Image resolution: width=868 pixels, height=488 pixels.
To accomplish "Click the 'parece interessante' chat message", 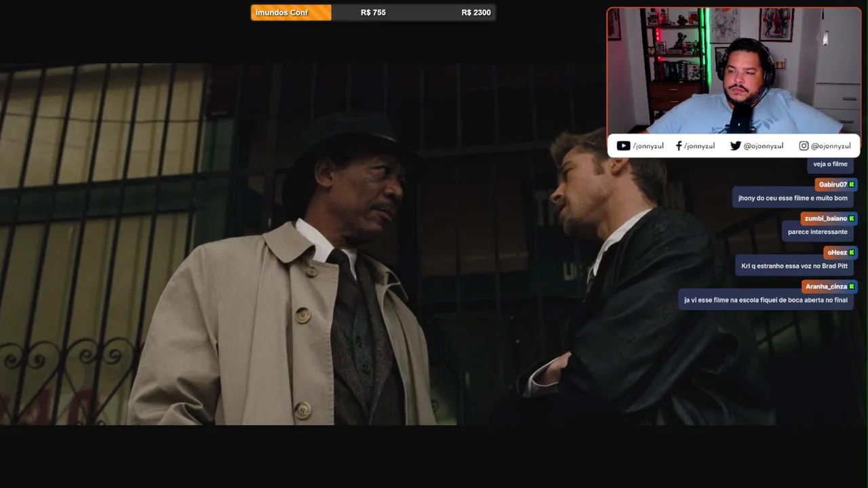I will click(817, 232).
